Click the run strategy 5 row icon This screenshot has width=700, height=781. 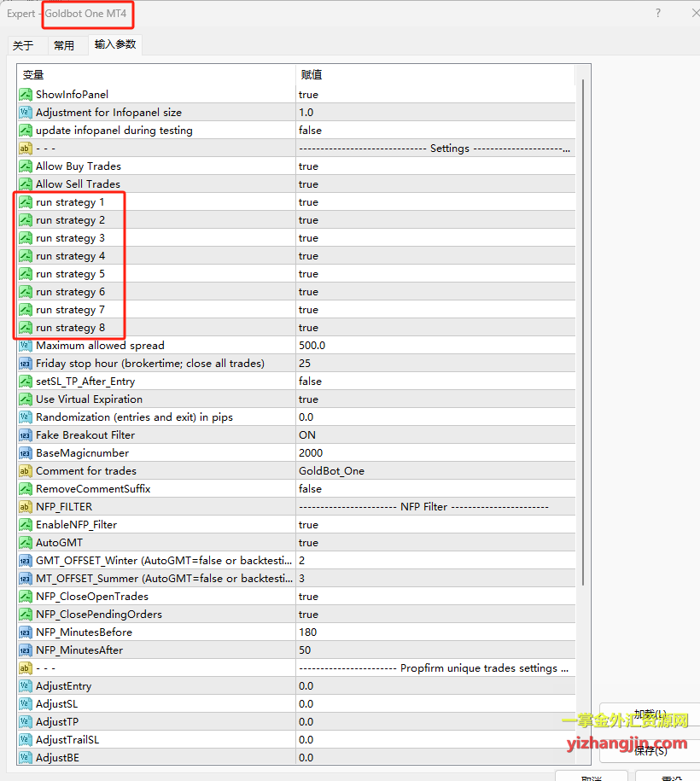click(x=26, y=273)
